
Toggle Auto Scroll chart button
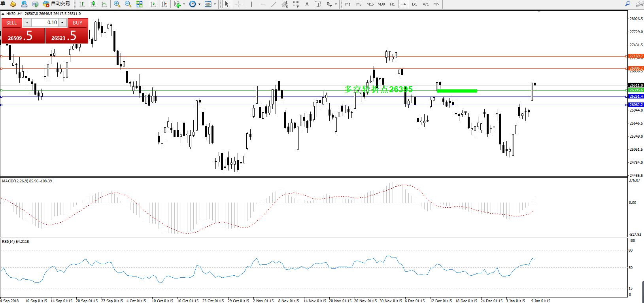pos(153,4)
